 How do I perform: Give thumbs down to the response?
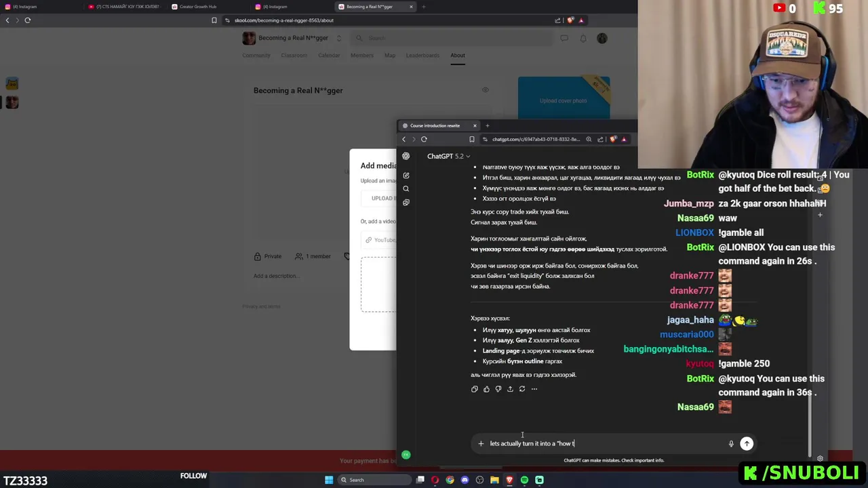498,389
